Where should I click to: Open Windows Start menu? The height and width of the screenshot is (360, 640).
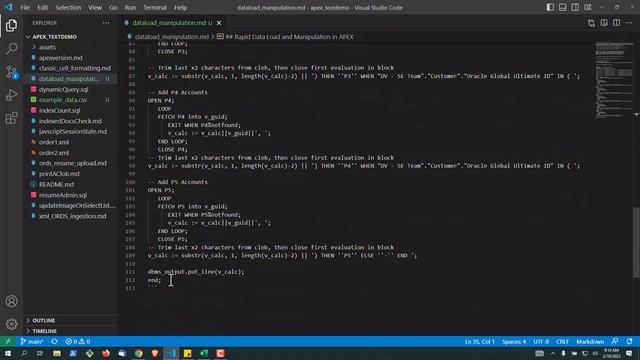(x=8, y=353)
